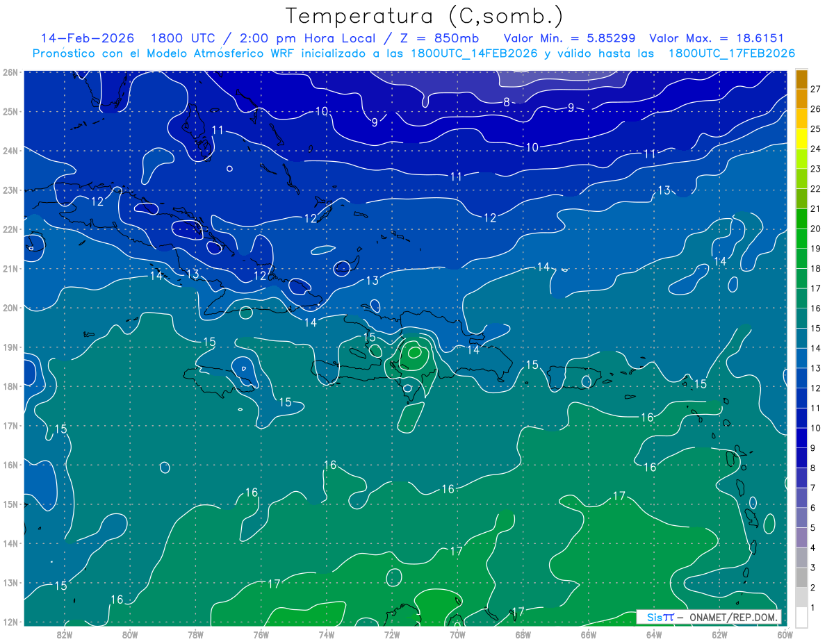Click longitude axis label "76W"
This screenshot has height=644, width=834.
coord(261,634)
